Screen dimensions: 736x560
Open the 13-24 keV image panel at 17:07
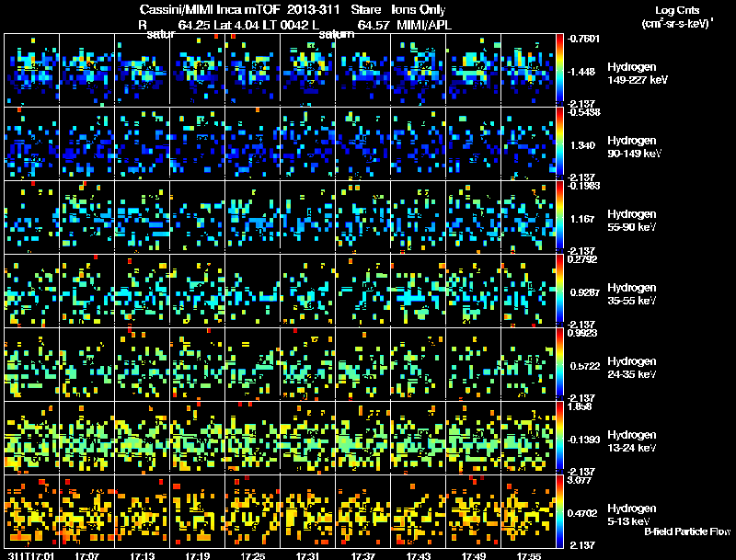point(86,438)
